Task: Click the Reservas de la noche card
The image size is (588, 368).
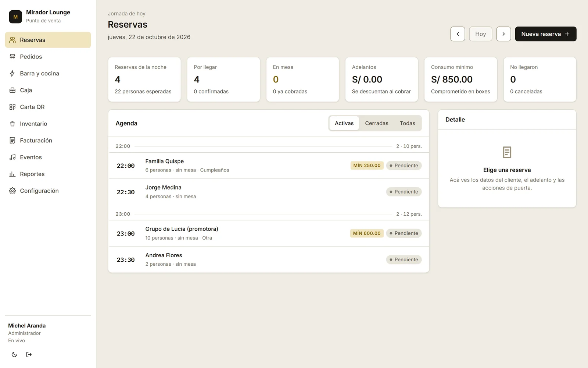Action: pos(144,79)
